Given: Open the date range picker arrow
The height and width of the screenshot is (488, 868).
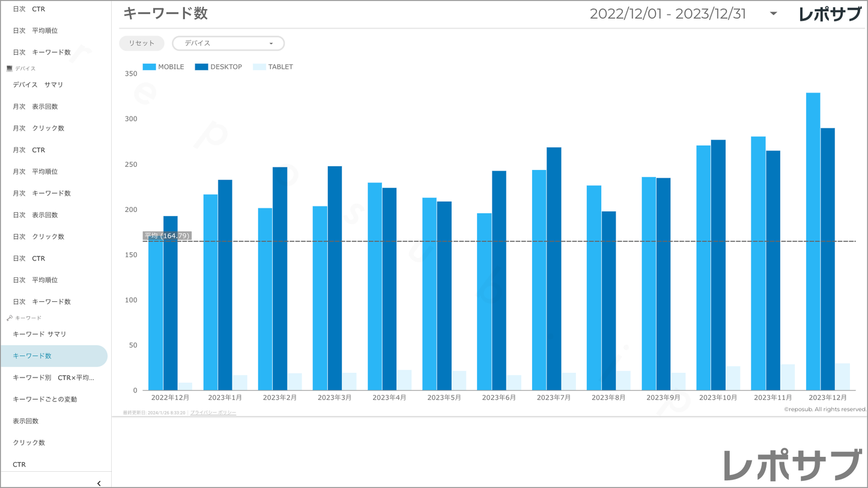Looking at the screenshot, I should point(773,14).
